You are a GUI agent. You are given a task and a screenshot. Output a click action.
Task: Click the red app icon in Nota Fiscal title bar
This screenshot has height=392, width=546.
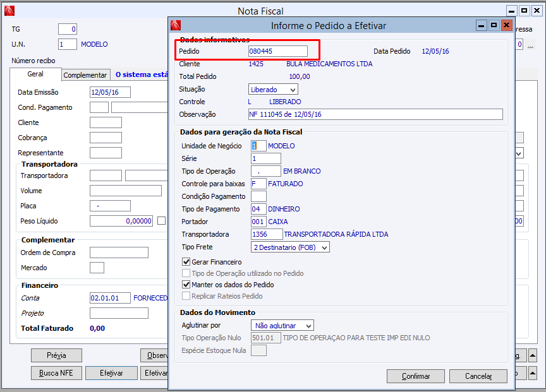tap(9, 11)
